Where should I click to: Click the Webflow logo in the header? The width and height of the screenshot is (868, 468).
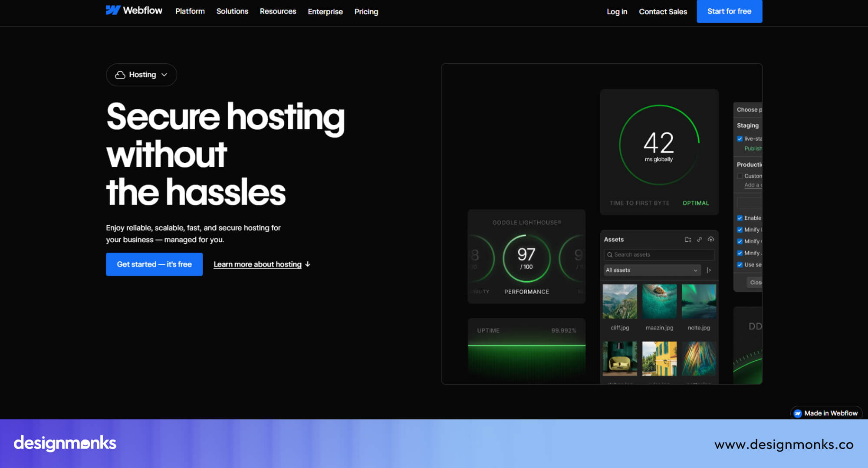tap(134, 10)
